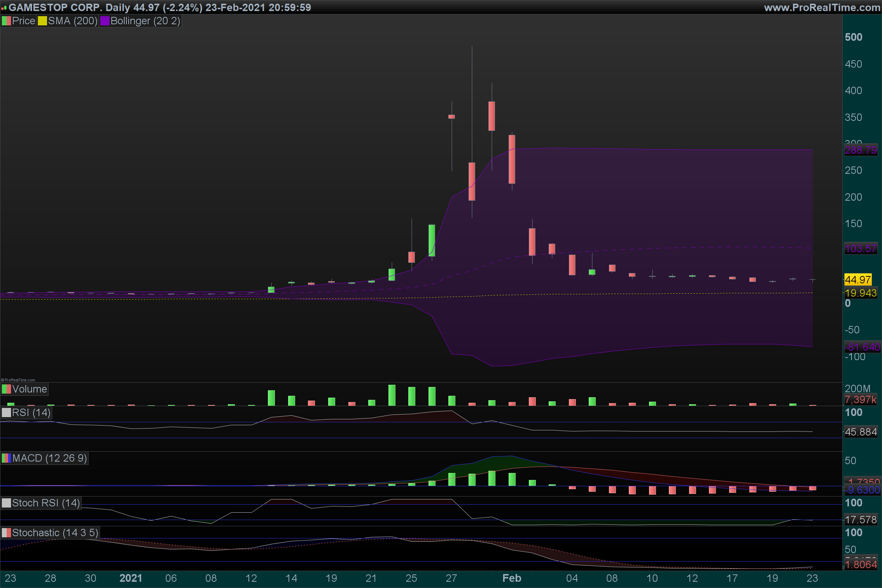Click the Stochastic (14 3 5) legend icon
The height and width of the screenshot is (588, 882).
pyautogui.click(x=6, y=533)
